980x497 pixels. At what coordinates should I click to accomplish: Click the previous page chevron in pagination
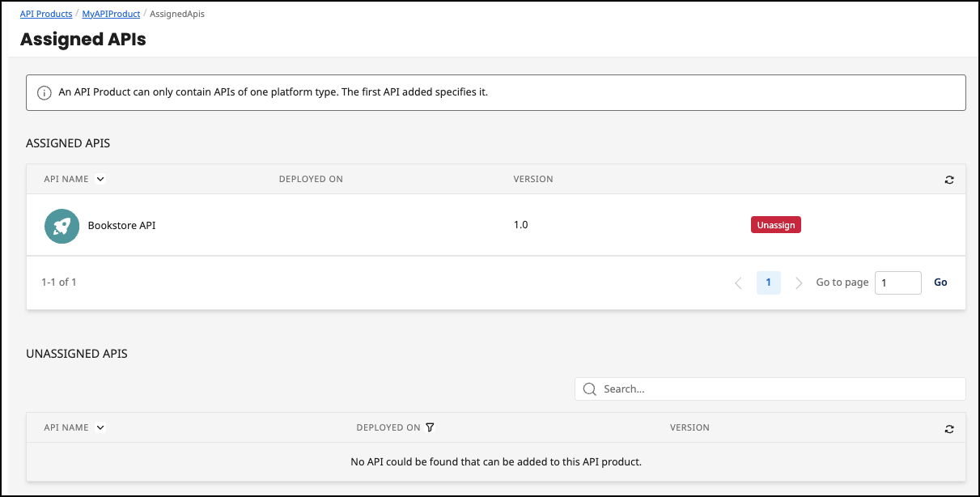click(x=737, y=282)
